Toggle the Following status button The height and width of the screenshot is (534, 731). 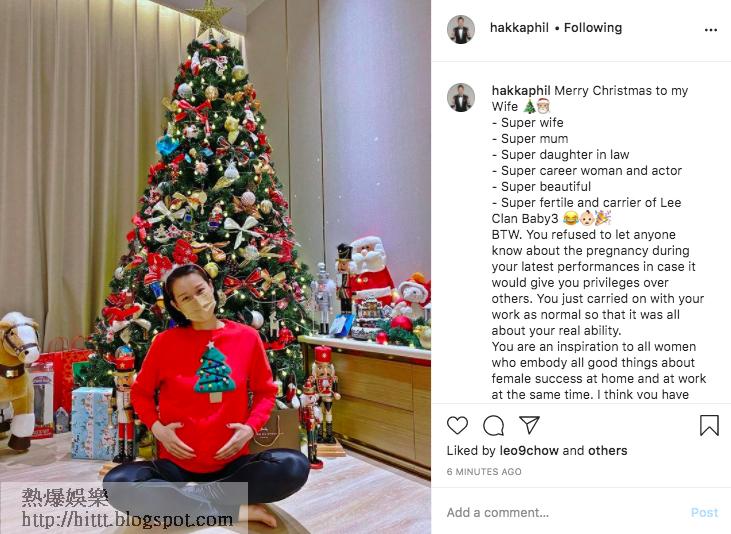point(593,28)
